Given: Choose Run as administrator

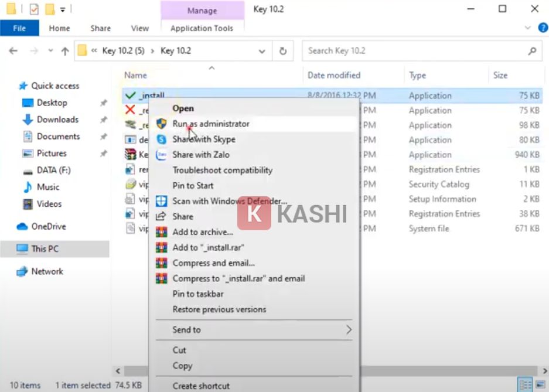Looking at the screenshot, I should [211, 124].
